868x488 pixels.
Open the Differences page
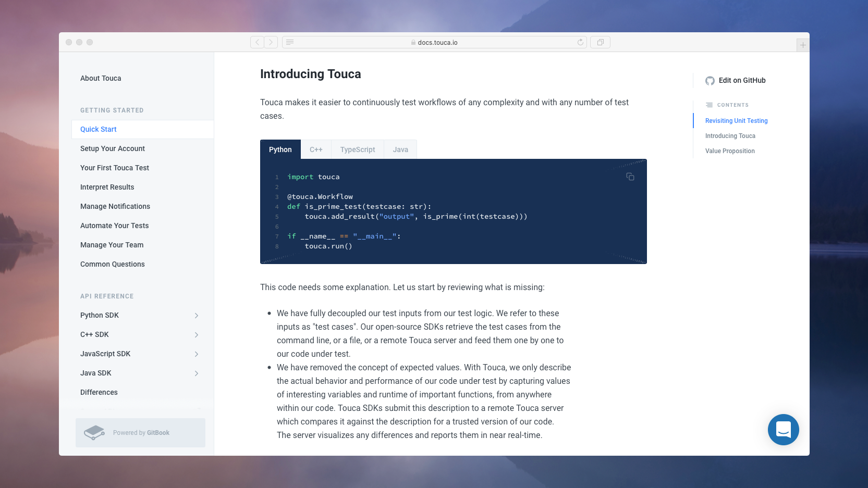click(x=99, y=392)
